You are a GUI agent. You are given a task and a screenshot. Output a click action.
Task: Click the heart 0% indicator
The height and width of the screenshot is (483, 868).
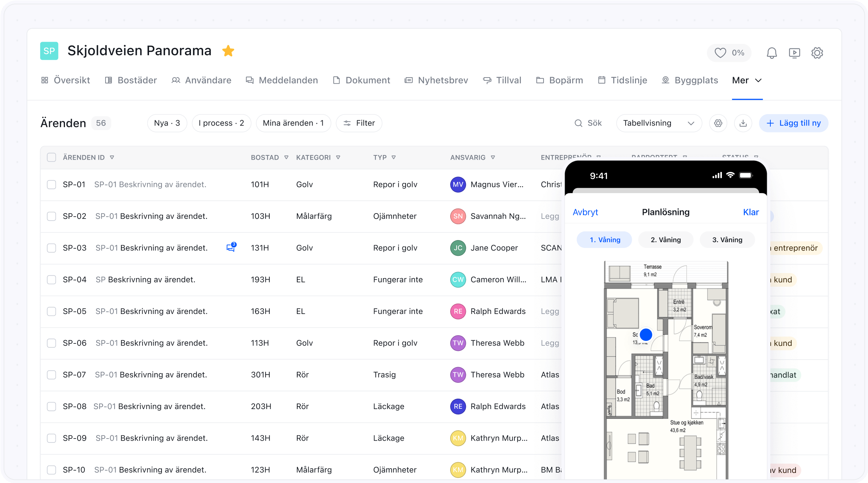pos(729,53)
